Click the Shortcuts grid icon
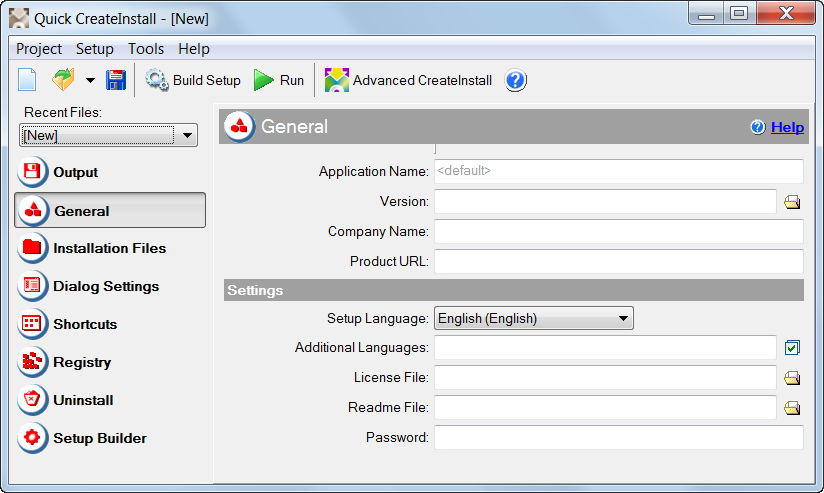 [32, 324]
